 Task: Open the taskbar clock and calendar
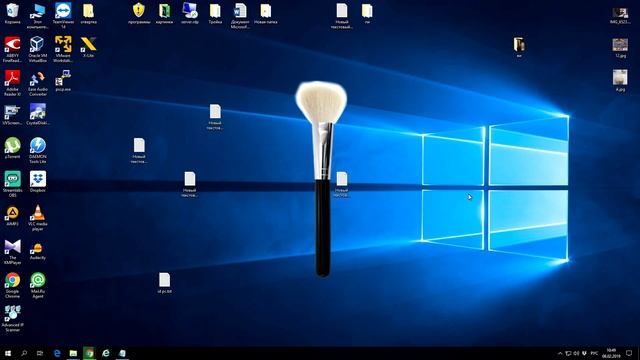pyautogui.click(x=611, y=353)
